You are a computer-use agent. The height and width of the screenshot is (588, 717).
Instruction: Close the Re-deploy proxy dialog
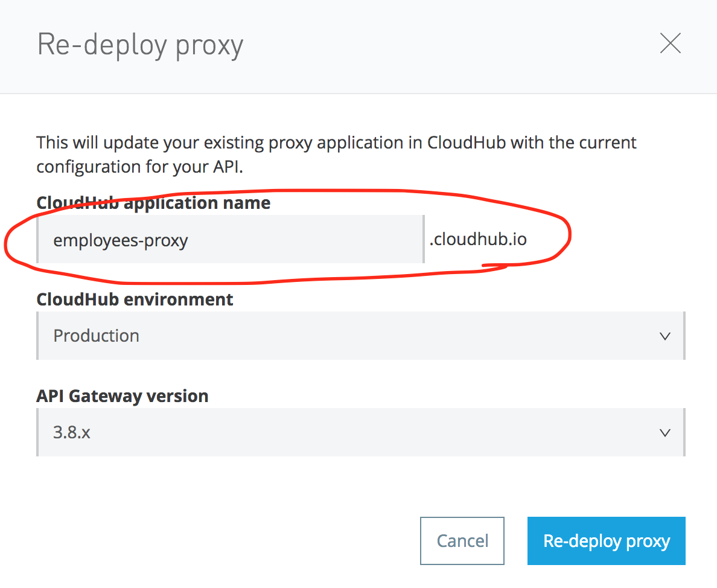[670, 44]
